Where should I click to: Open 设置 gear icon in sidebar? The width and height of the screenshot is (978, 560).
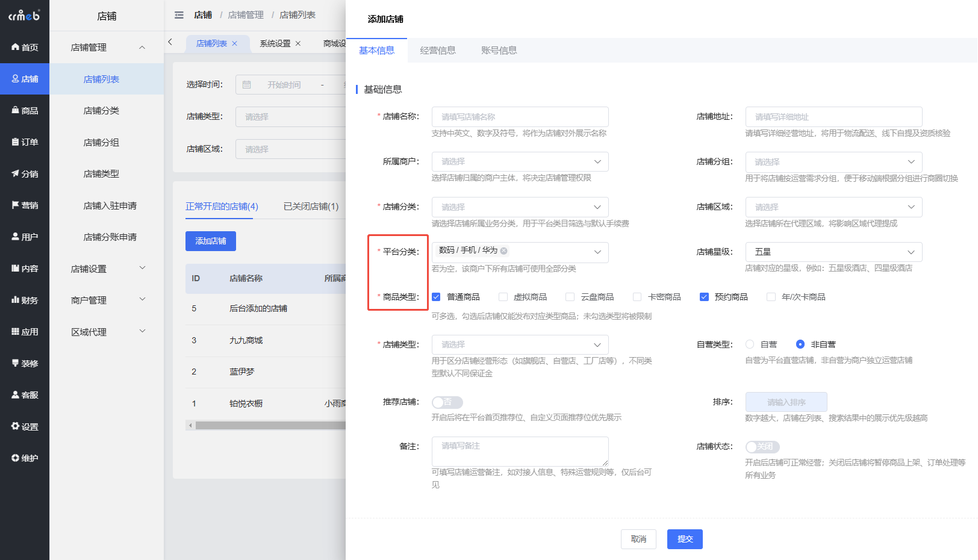click(x=24, y=426)
